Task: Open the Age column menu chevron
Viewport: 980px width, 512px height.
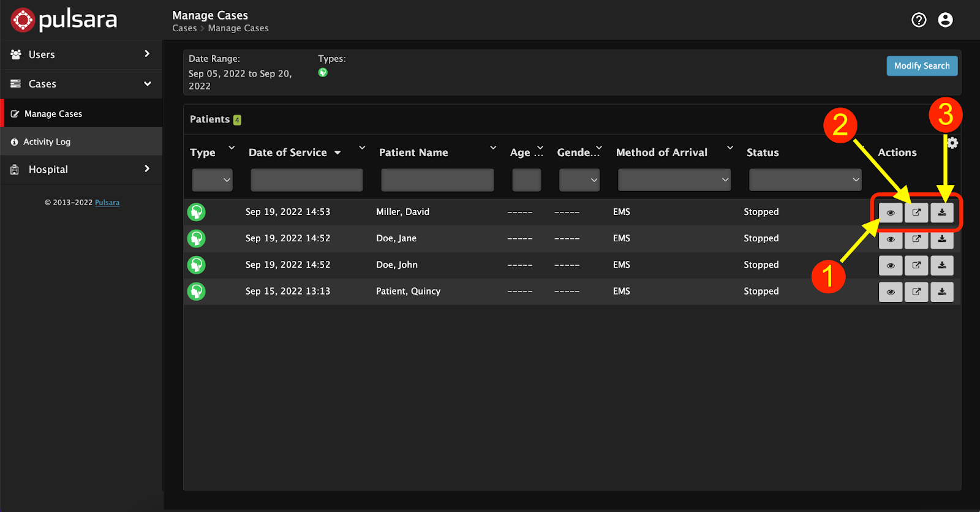Action: 540,148
